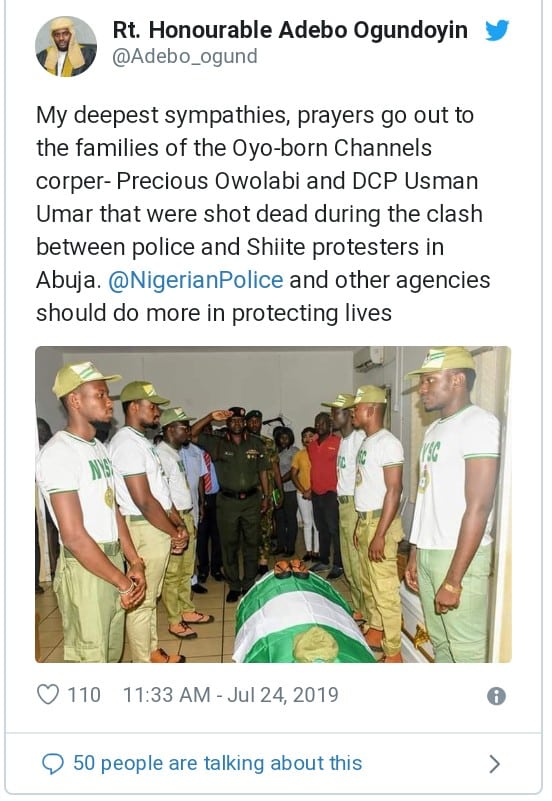Open the profile avatar of Adebo Ogundoyin

pyautogui.click(x=66, y=46)
